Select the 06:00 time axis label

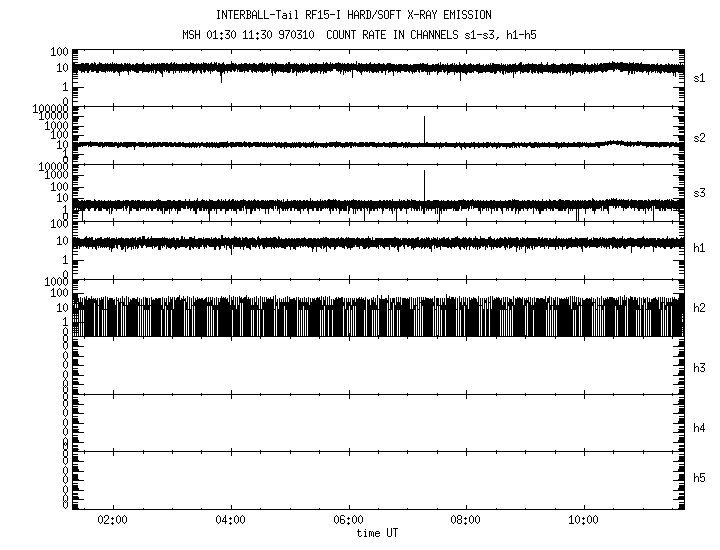348,520
